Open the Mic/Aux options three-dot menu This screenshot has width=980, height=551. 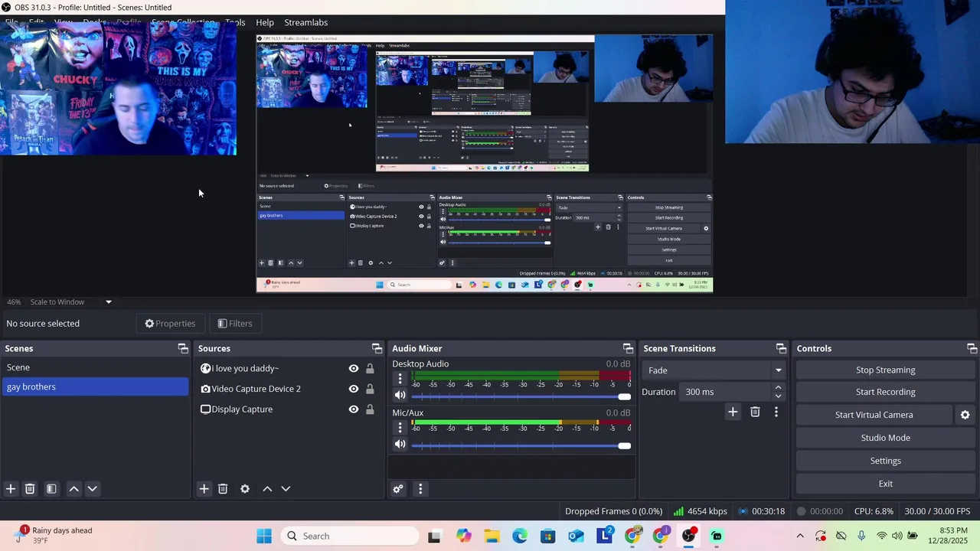pos(400,427)
